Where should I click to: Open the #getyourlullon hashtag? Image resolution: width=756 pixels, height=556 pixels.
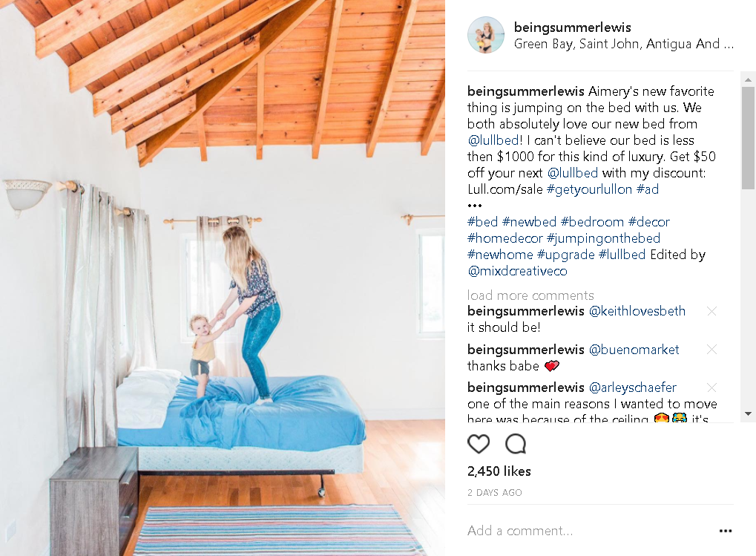[x=589, y=189]
